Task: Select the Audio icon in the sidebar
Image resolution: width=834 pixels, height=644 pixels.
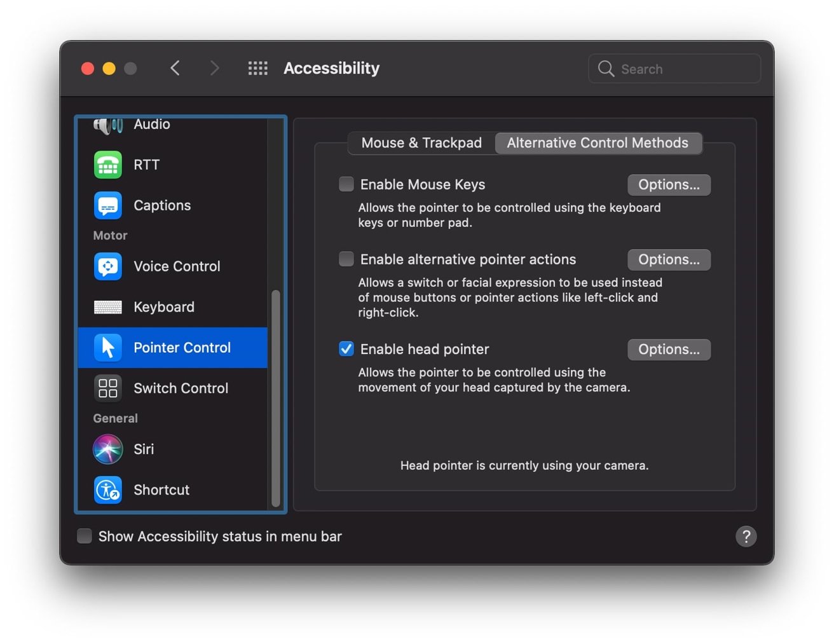Action: coord(107,125)
